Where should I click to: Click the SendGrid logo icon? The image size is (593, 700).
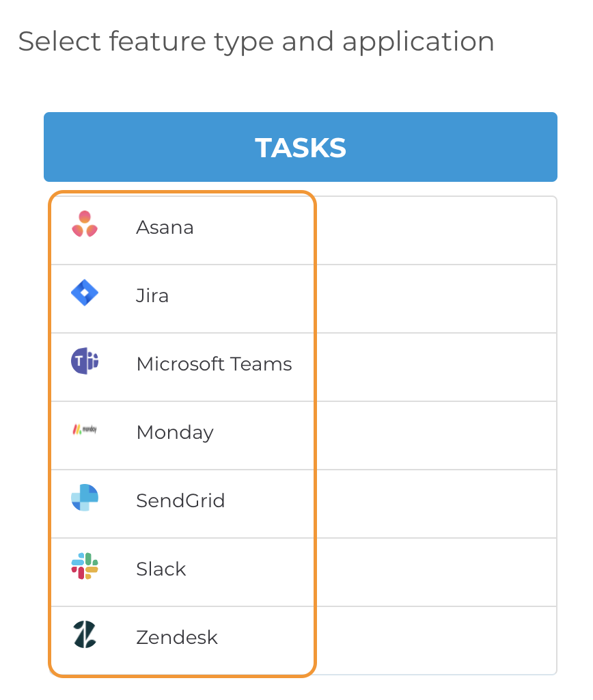point(85,498)
